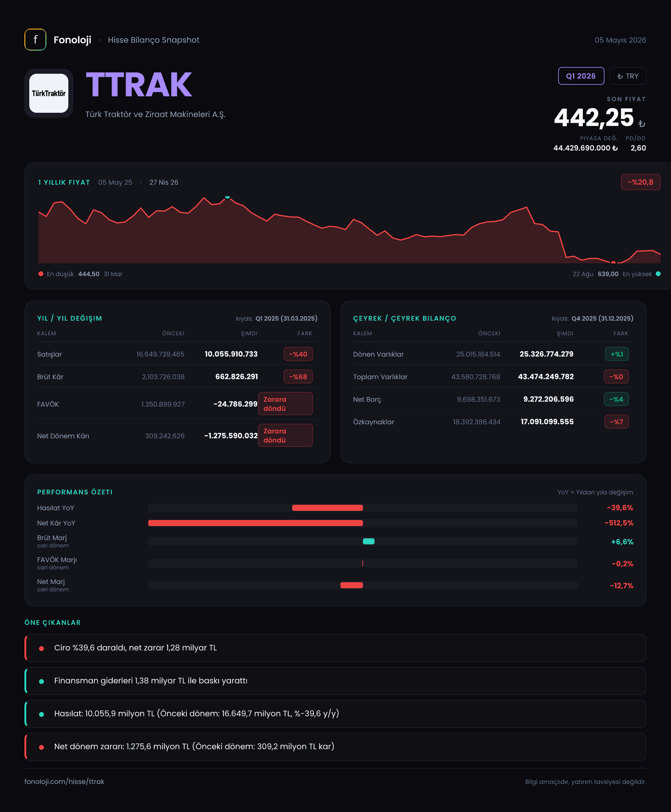Click previous Satışlar value 16.649.739.465
The width and height of the screenshot is (671, 812).
point(160,354)
